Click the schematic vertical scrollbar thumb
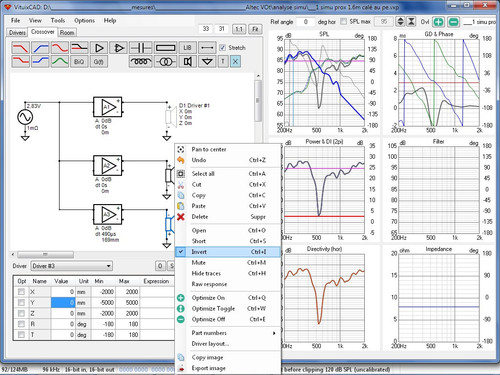 (x=258, y=101)
